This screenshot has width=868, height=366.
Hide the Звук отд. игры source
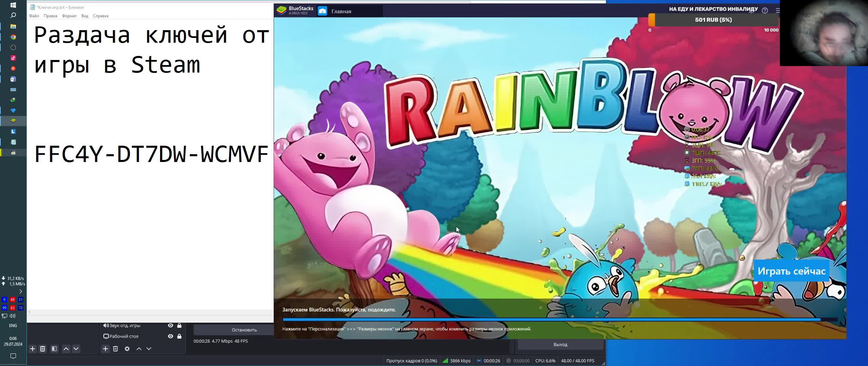pyautogui.click(x=171, y=325)
